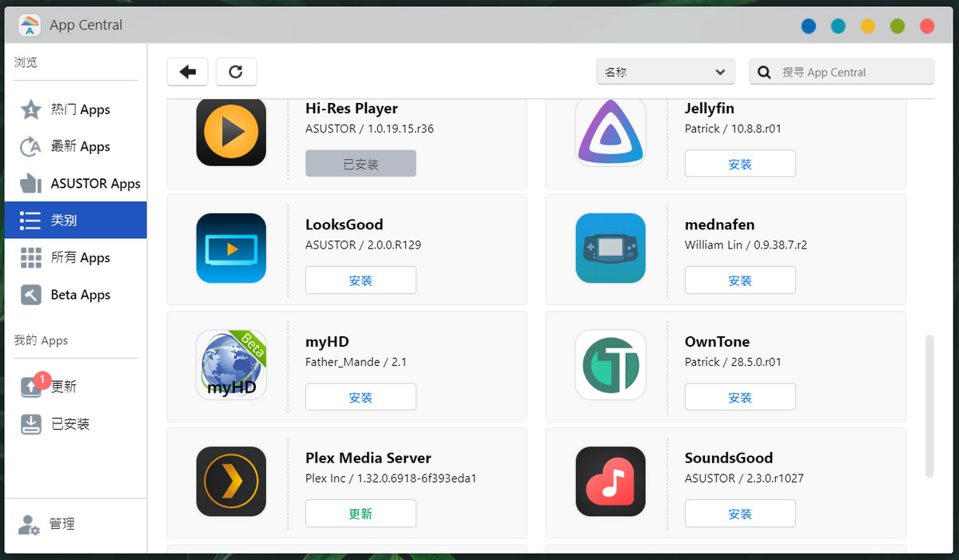The width and height of the screenshot is (959, 560).
Task: Click the yellow dot in title bar
Action: [x=868, y=26]
